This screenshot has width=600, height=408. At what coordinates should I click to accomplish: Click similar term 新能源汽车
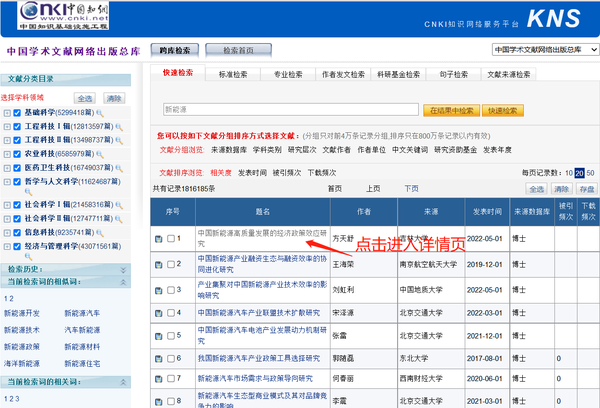tap(82, 313)
